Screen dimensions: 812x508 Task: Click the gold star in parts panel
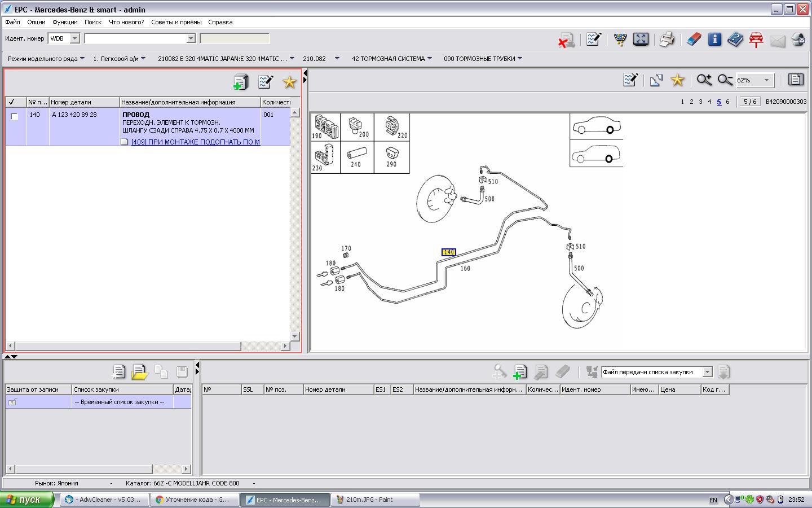click(289, 82)
